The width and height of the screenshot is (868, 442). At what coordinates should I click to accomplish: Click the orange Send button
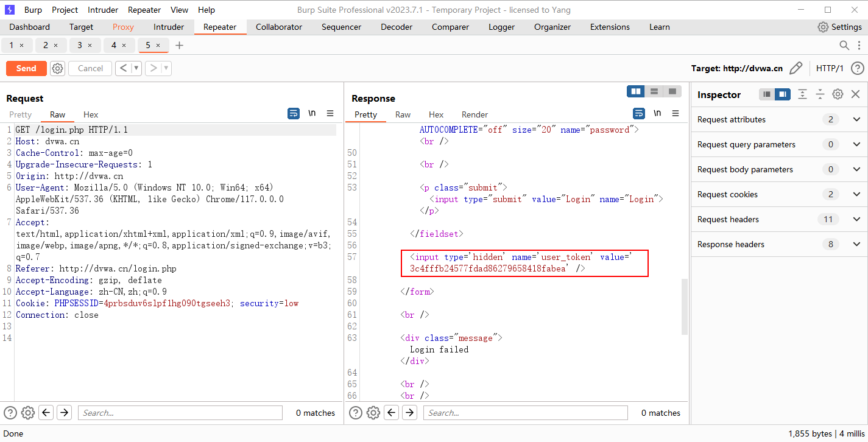(x=26, y=69)
